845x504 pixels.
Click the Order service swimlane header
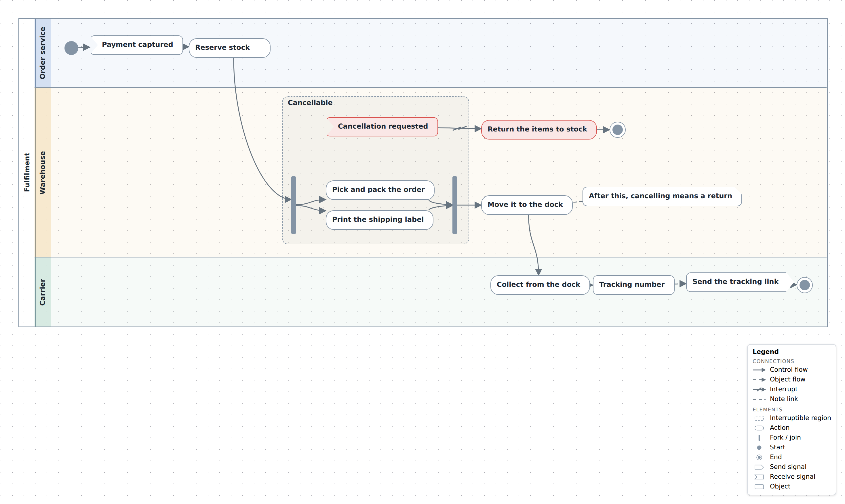[43, 53]
